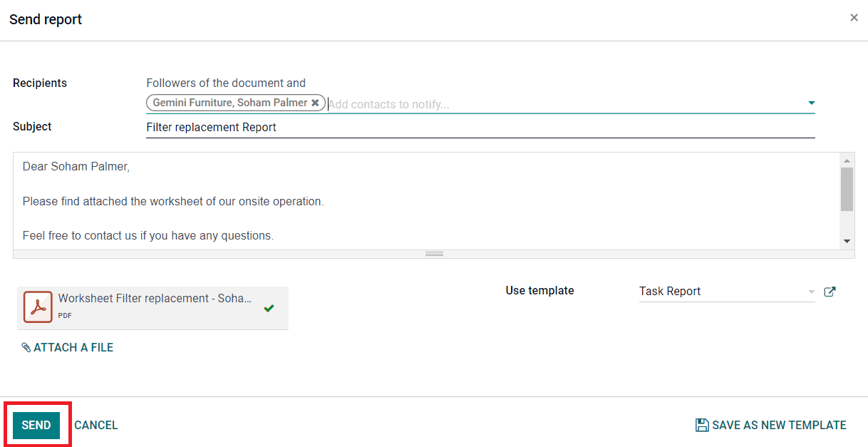Save as new template
Screen dimensions: 868x447
pyautogui.click(x=770, y=425)
